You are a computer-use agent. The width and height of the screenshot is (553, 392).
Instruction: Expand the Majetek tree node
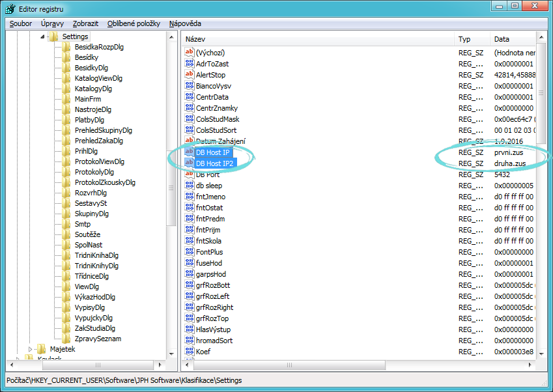click(30, 349)
